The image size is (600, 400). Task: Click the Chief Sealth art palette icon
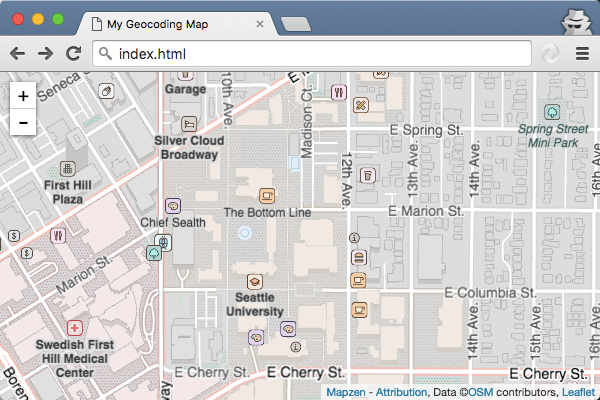[x=173, y=206]
